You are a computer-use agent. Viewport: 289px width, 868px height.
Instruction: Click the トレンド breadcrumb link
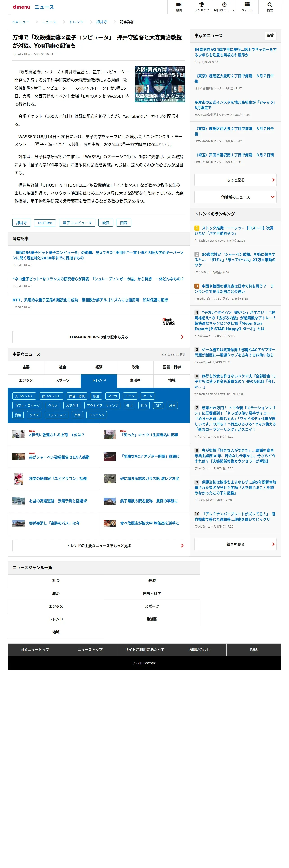76,22
